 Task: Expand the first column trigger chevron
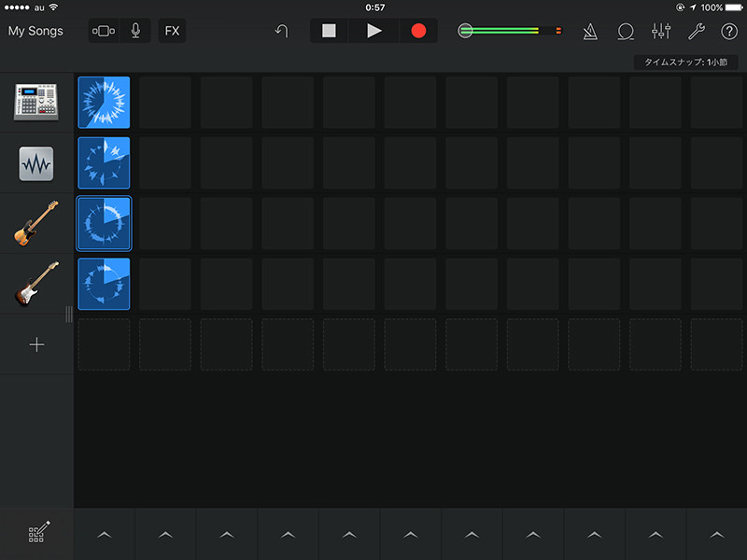point(105,535)
